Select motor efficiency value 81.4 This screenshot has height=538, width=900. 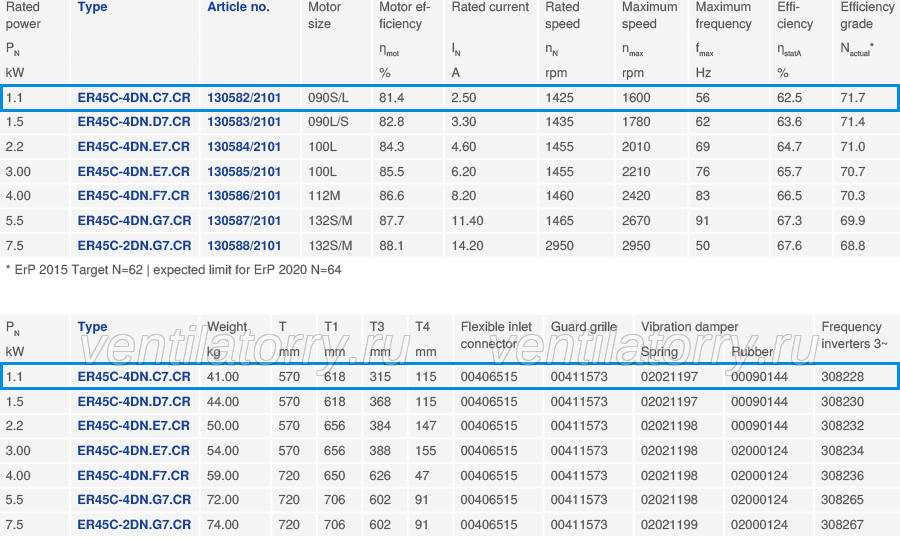(x=391, y=98)
